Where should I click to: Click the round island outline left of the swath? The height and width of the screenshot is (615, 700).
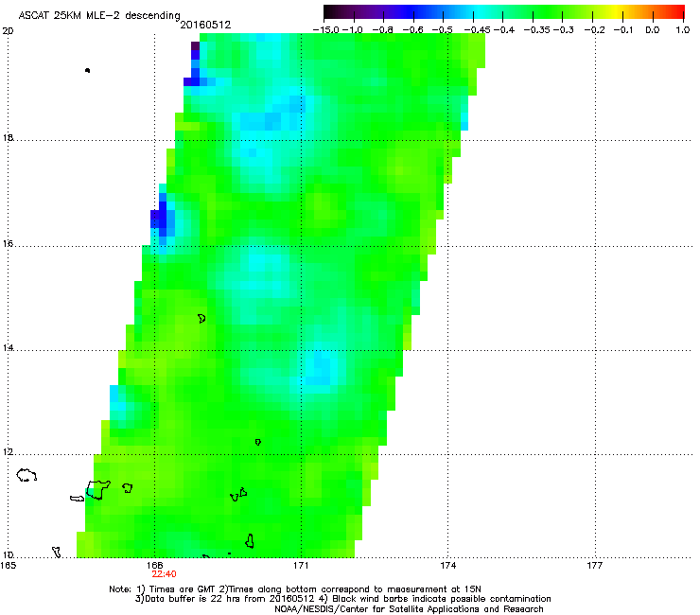[26, 475]
